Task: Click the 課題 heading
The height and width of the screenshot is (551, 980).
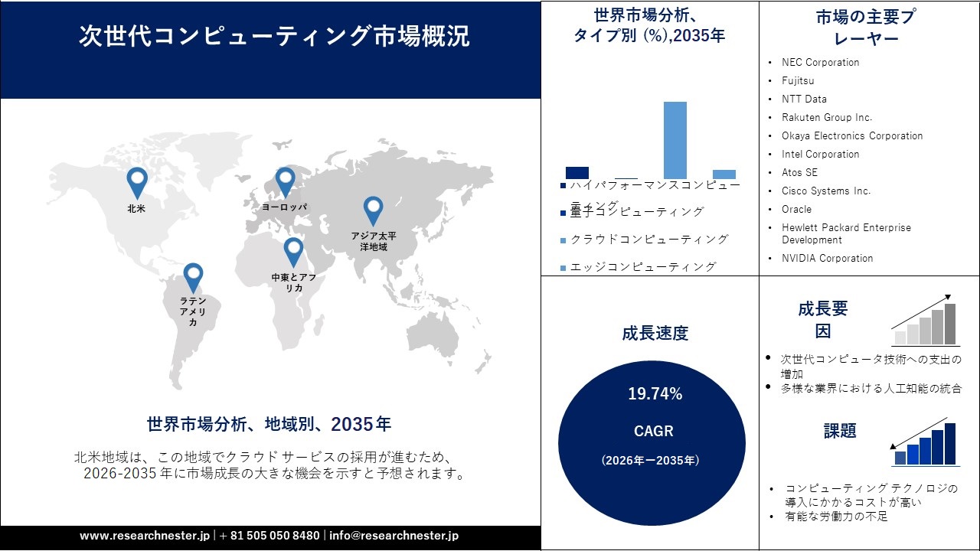Action: 840,431
